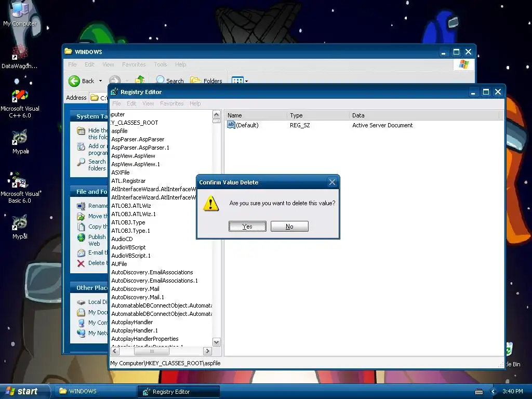Open Tools menu in WINDOWS explorer
This screenshot has width=532, height=399.
(160, 64)
